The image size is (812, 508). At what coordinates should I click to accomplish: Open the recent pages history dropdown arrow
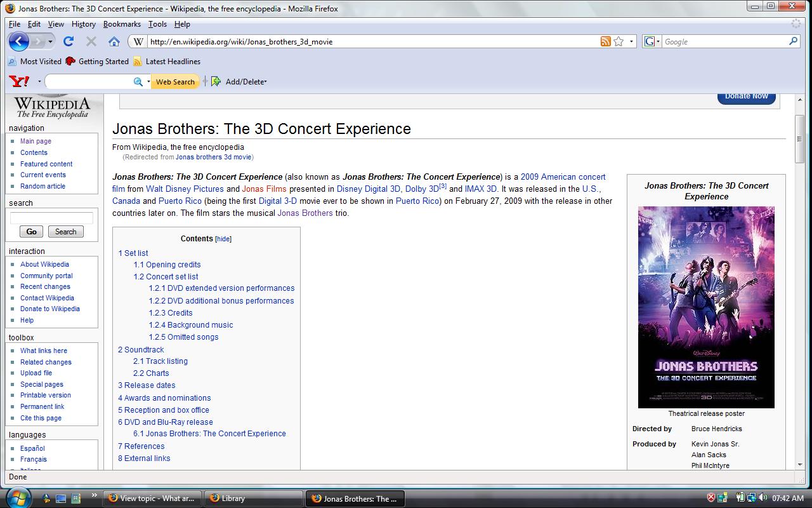[51, 42]
